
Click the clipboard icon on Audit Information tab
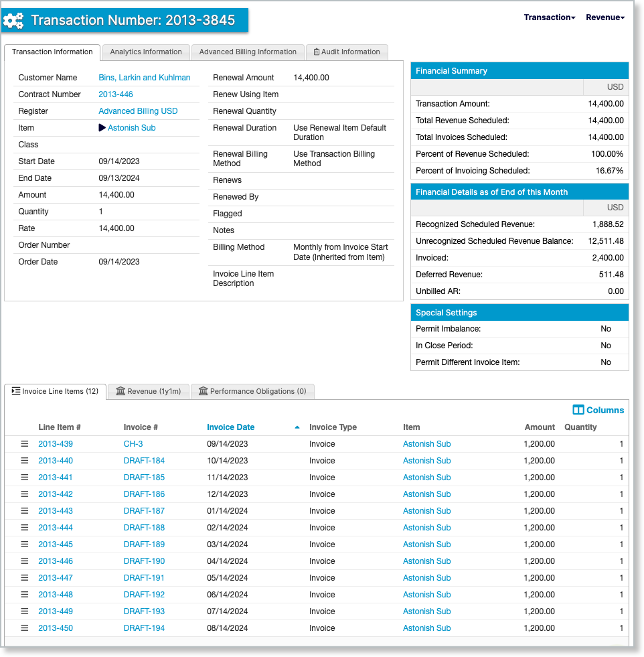pos(317,52)
